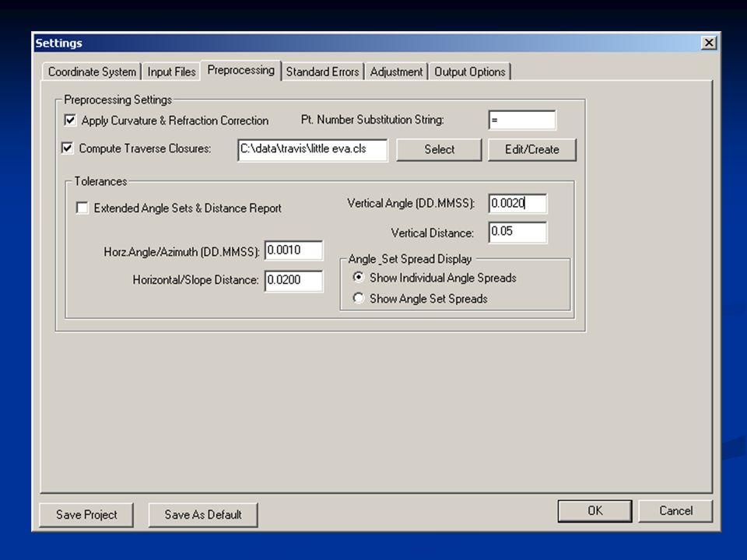
Task: Click Save As Default button
Action: pyautogui.click(x=203, y=515)
